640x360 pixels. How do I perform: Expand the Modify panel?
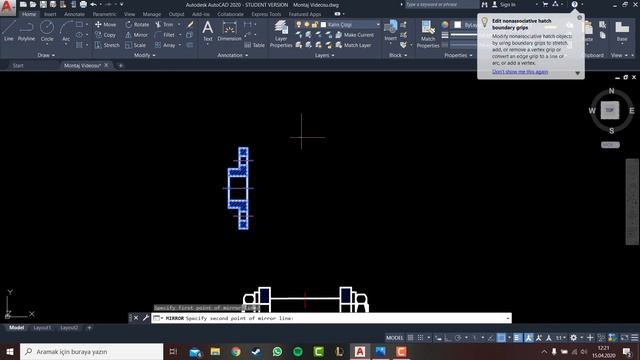(144, 55)
